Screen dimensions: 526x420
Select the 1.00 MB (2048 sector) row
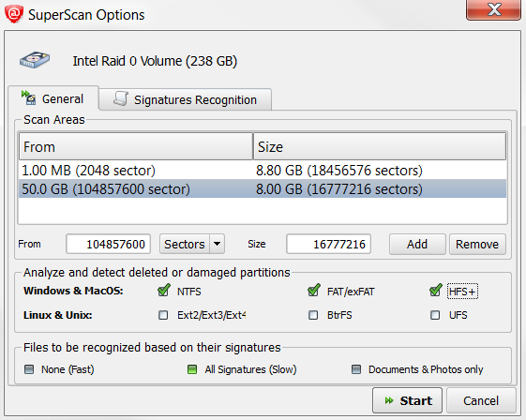click(x=263, y=171)
